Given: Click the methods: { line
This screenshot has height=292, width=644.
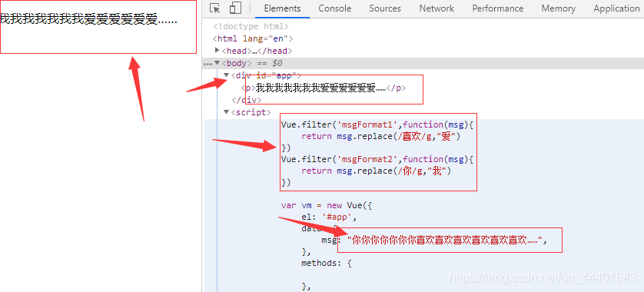Looking at the screenshot, I should pyautogui.click(x=326, y=263).
